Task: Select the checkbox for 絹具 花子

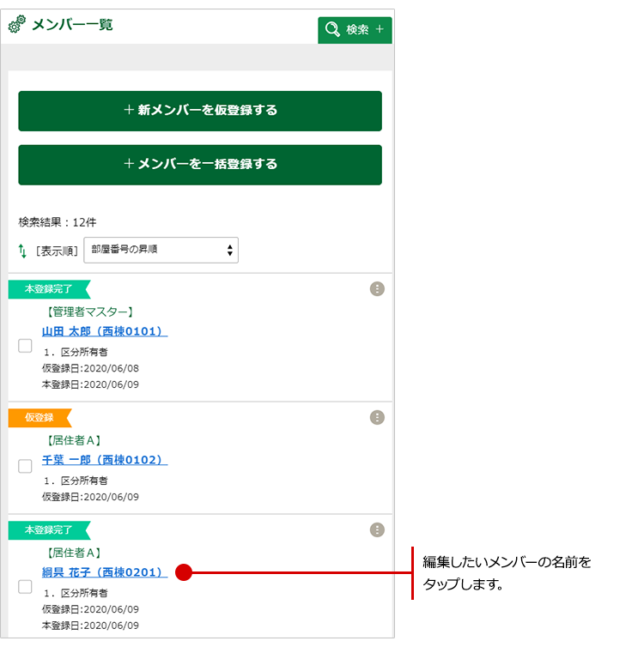Action: tap(26, 587)
